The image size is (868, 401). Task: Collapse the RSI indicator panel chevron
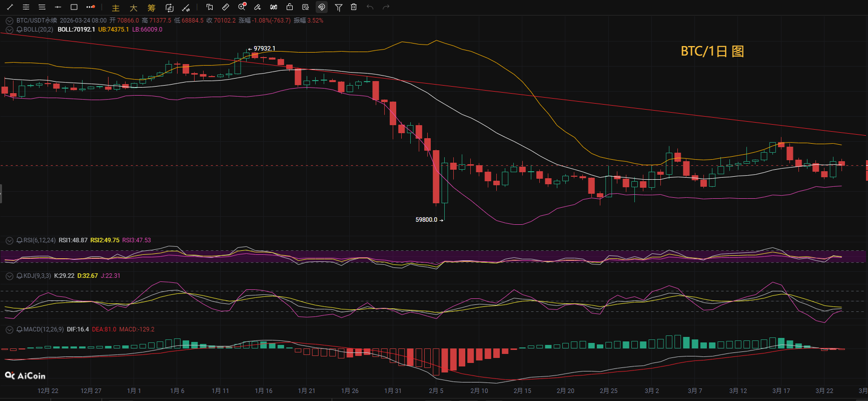9,240
